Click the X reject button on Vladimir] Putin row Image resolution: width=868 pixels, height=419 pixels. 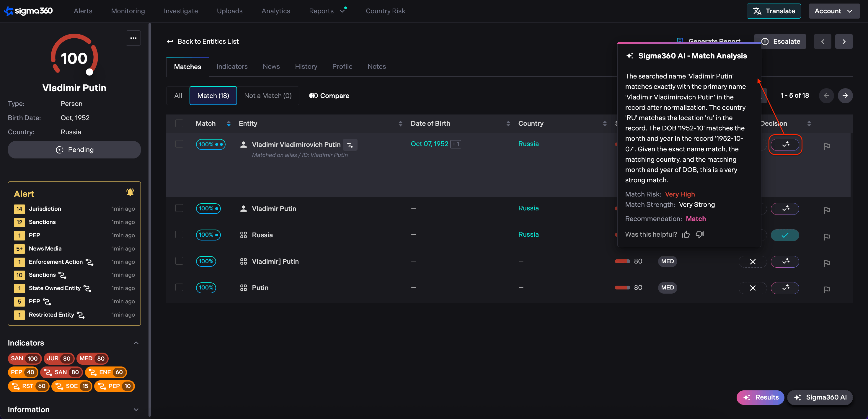tap(753, 262)
